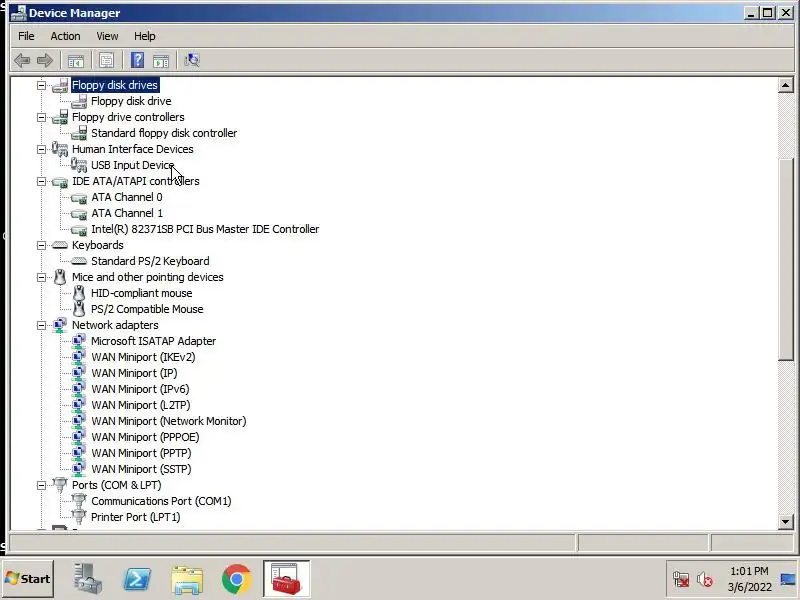
Task: Select WAN Miniport (IPv6)
Action: pos(140,389)
